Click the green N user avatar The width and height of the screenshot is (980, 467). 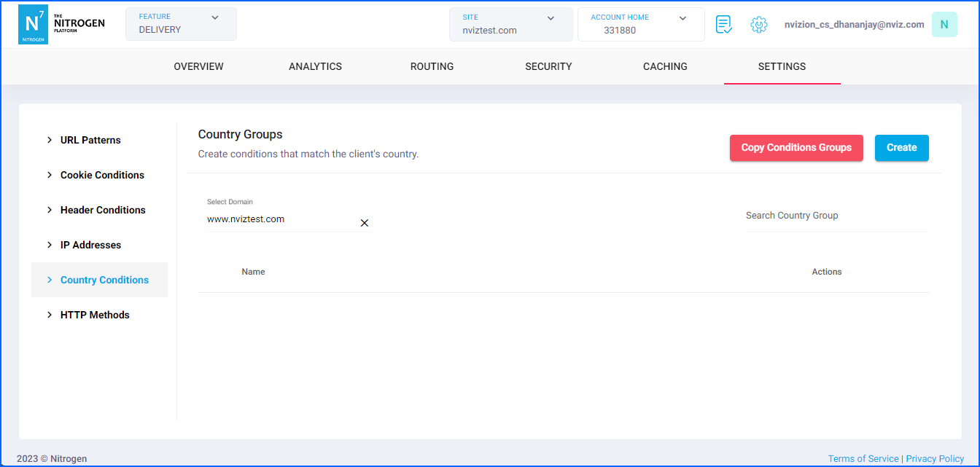(x=944, y=25)
